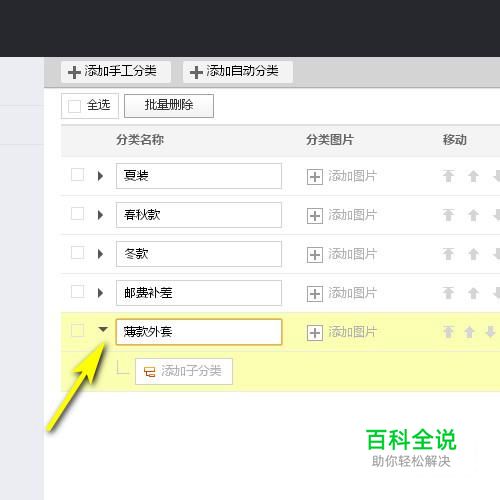Click the 添加图片 link in the 邮费补差 row
The image size is (500, 500).
352,293
